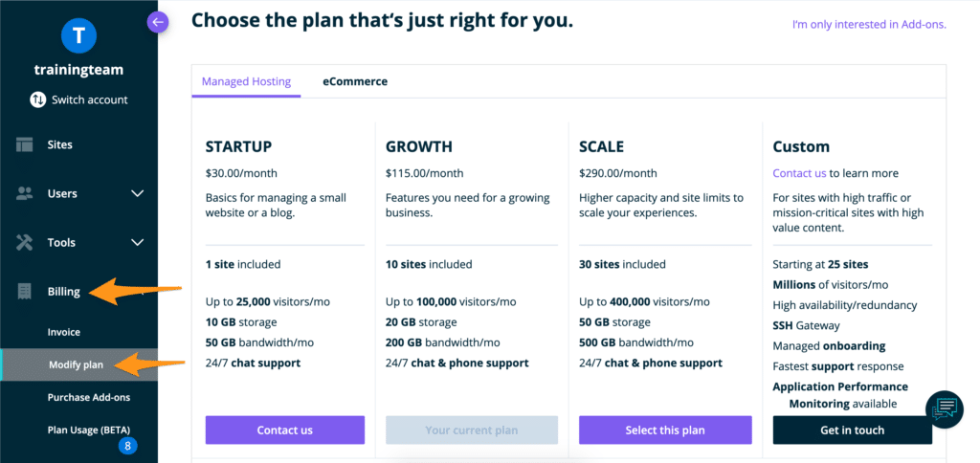Click the Tools wrench icon
Screen dimensions: 980x463
pos(24,242)
